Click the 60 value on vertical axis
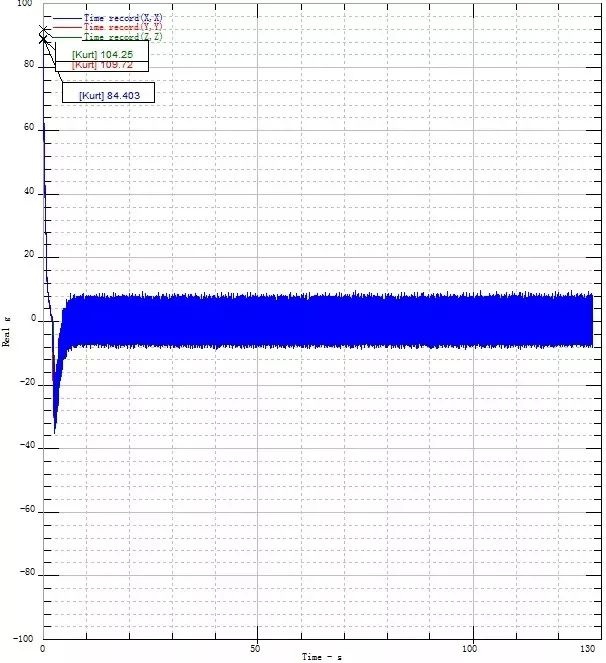 pos(29,127)
